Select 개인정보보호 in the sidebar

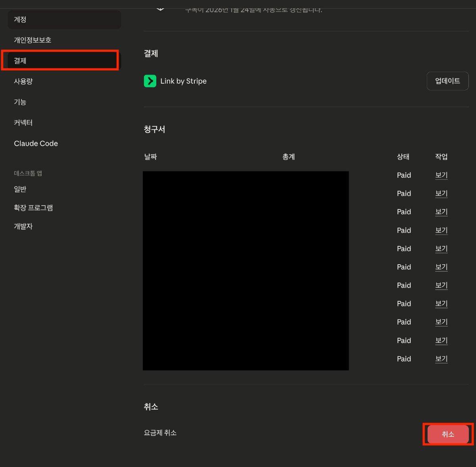tap(33, 40)
